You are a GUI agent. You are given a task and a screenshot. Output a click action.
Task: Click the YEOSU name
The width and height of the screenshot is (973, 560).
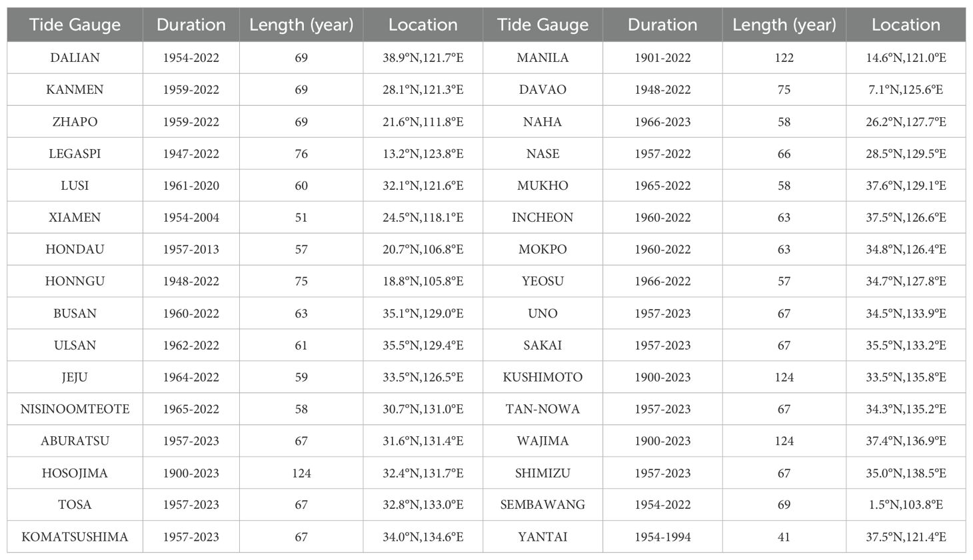coord(542,282)
